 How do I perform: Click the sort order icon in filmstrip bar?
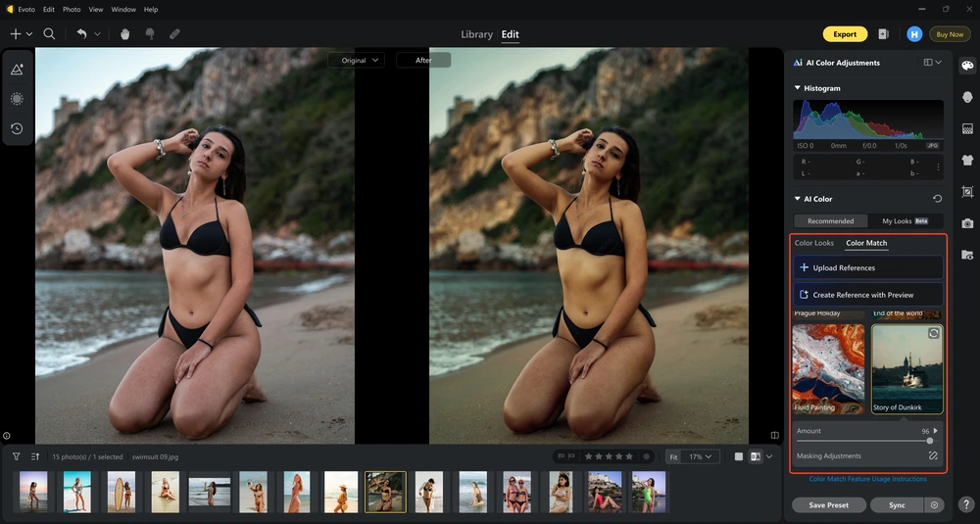[x=35, y=456]
